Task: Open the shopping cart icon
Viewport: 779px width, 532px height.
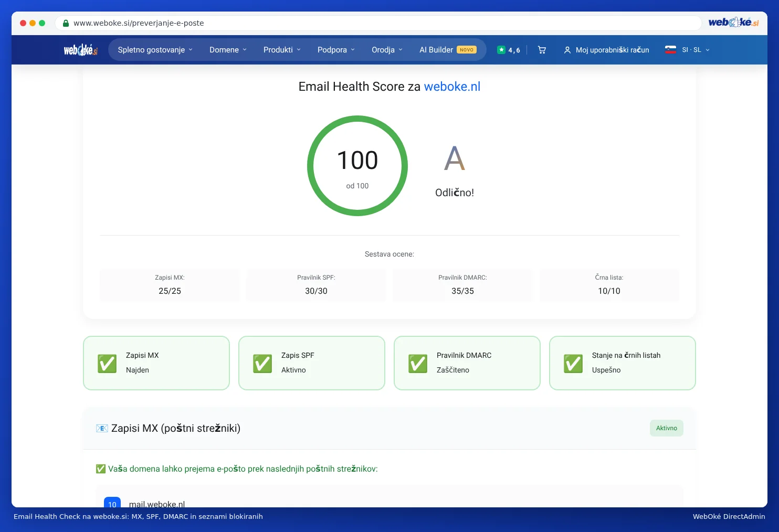Action: [542, 50]
